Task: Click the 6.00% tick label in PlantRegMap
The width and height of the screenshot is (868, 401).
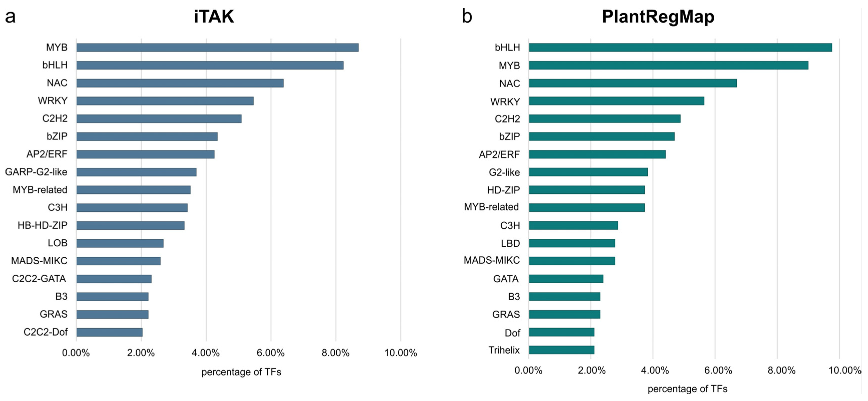Action: coord(718,370)
